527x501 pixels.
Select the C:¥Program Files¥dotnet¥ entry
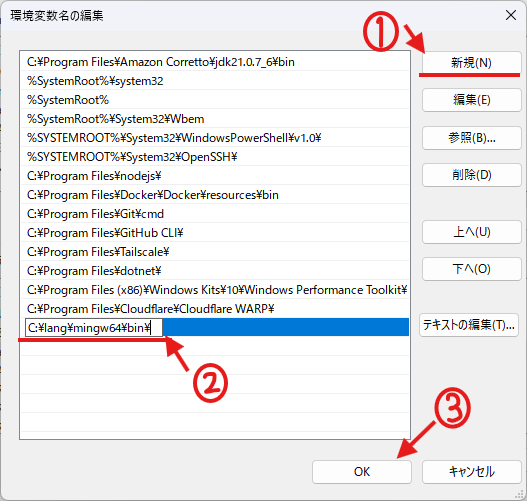(x=215, y=271)
